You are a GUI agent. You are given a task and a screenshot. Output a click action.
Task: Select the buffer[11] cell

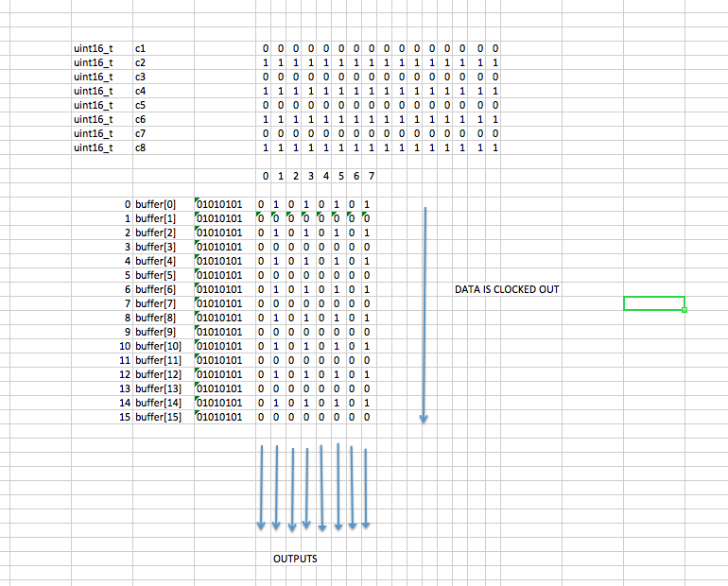[164, 360]
